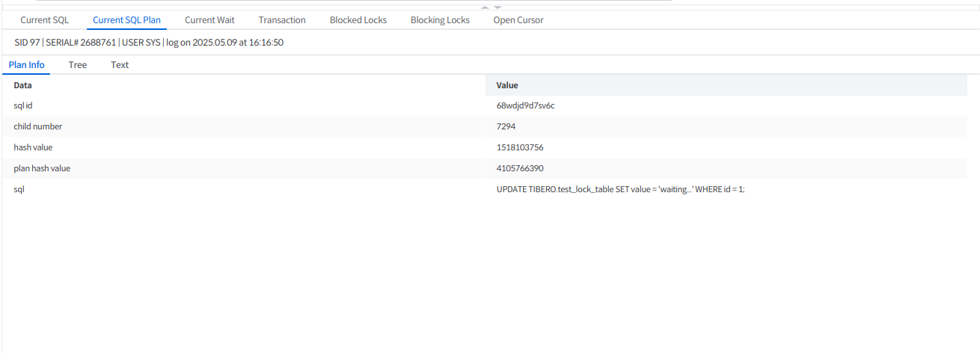Click the Value column header
Viewport: 980px width, 353px height.
click(x=507, y=85)
